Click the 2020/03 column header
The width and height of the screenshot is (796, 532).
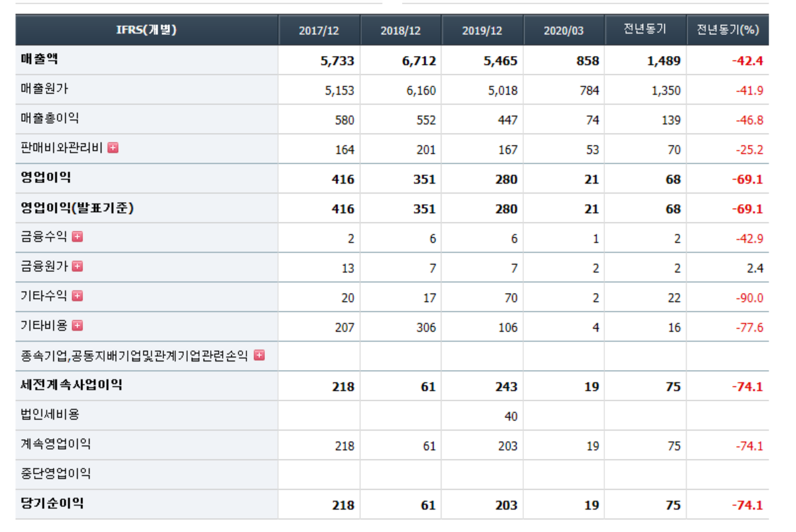(x=564, y=31)
